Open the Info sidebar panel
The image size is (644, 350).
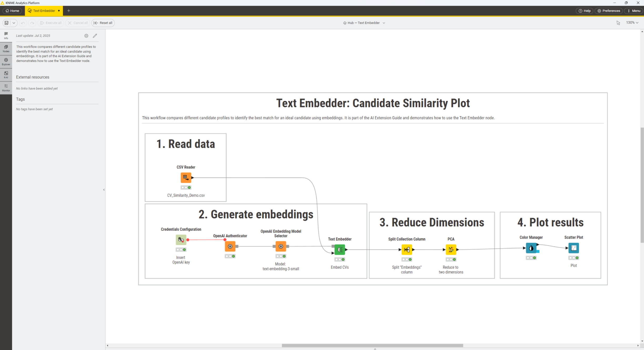(6, 35)
